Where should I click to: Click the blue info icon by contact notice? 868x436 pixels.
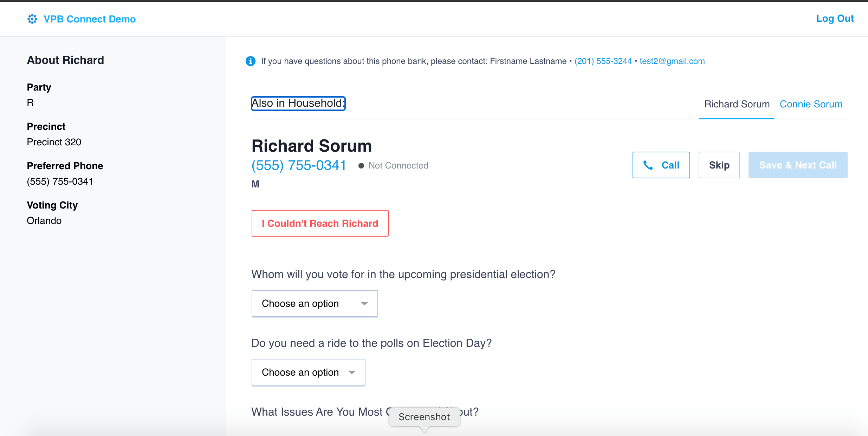[251, 61]
